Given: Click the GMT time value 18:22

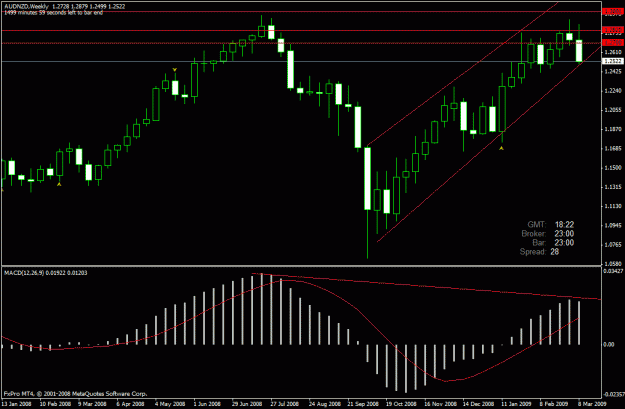Looking at the screenshot, I should tap(564, 225).
